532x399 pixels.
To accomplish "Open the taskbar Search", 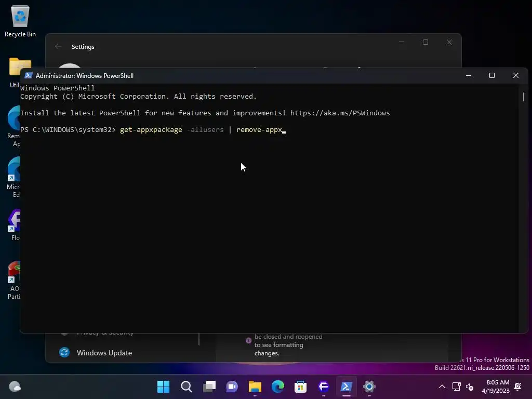I will [x=187, y=387].
